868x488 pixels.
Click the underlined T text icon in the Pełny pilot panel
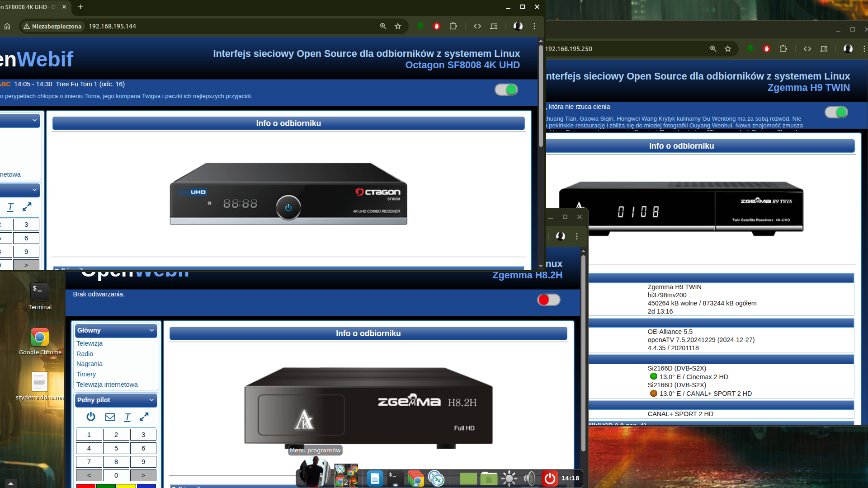pyautogui.click(x=127, y=417)
